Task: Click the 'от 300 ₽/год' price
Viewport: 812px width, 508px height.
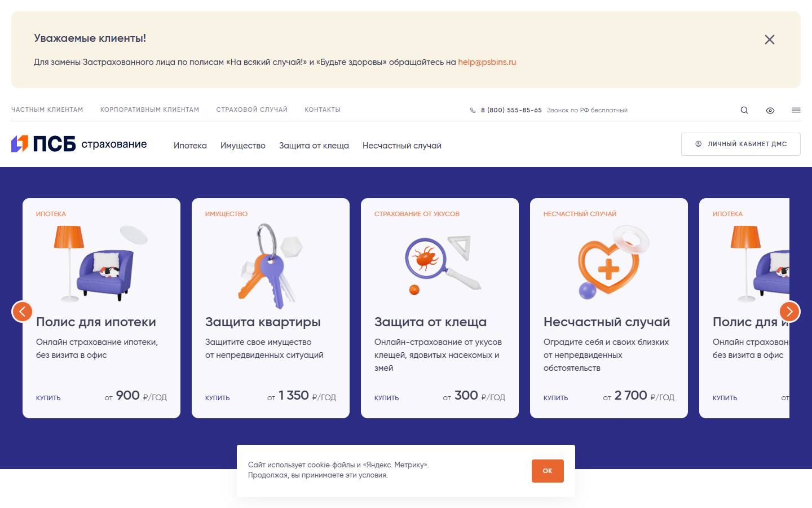Action: click(474, 396)
